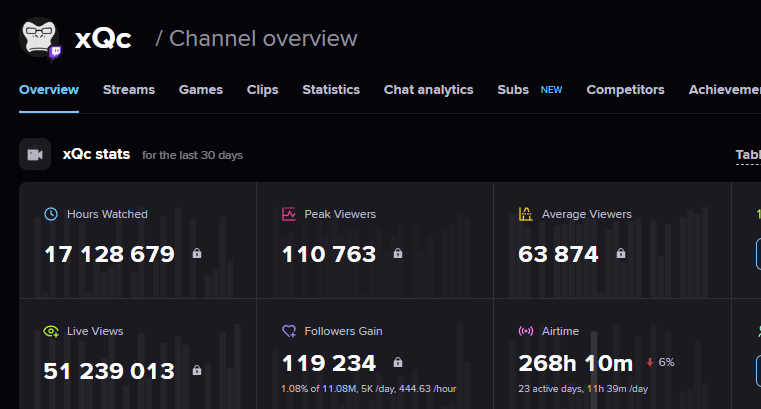Click the Table view link
This screenshot has width=761, height=409.
(x=748, y=155)
